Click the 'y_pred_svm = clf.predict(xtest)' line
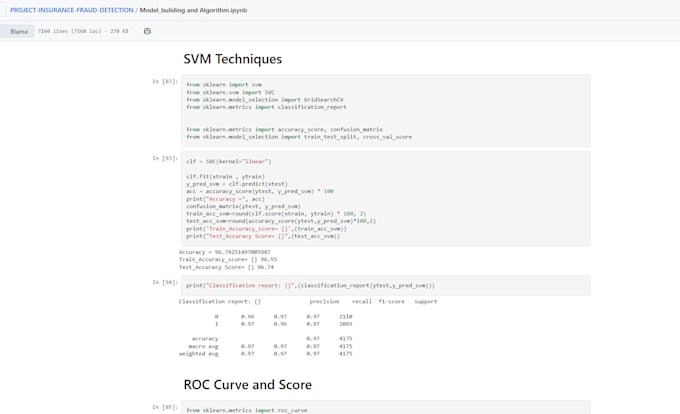Viewport: 680px width, 414px height. click(x=237, y=184)
